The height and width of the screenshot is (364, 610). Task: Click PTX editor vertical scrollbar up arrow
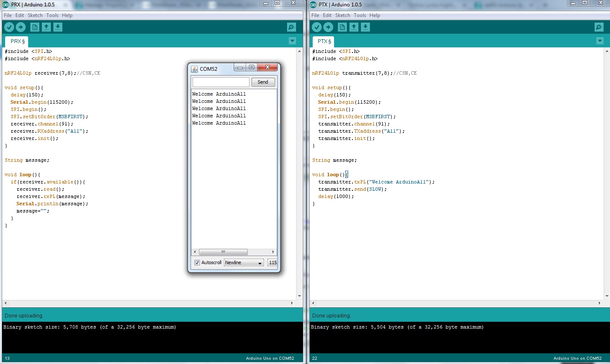[x=607, y=50]
